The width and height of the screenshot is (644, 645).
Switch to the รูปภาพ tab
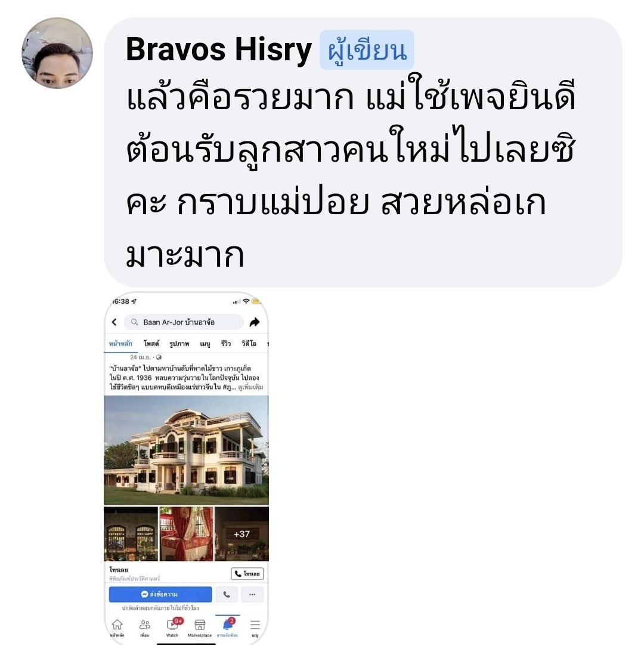179,344
